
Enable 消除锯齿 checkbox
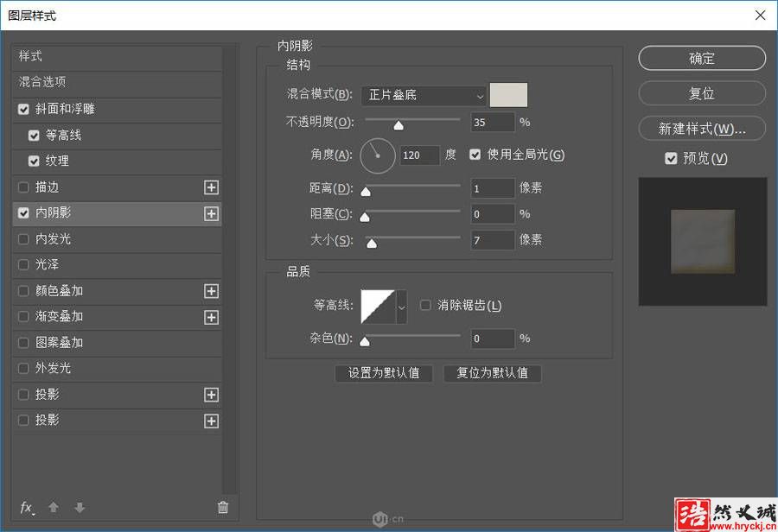(425, 305)
